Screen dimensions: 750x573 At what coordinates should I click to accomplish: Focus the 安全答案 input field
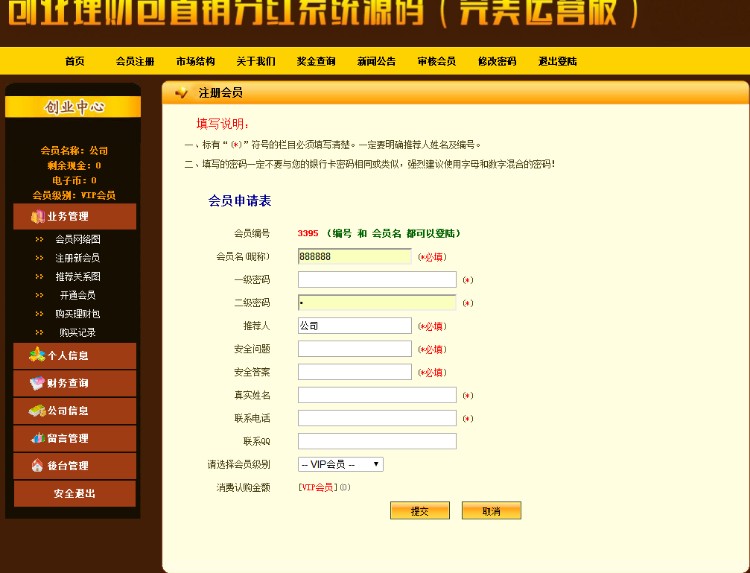pos(354,372)
